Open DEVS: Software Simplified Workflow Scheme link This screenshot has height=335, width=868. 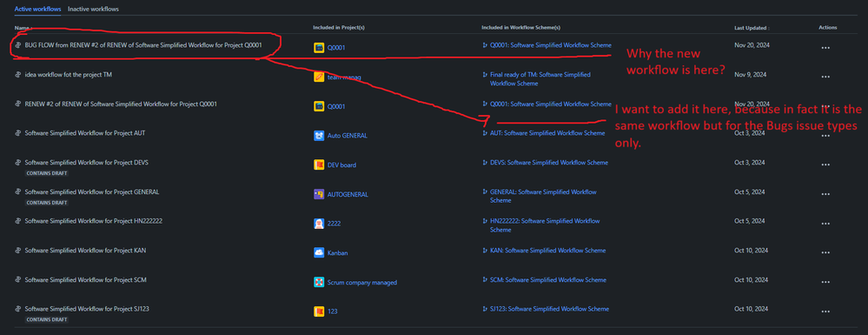(x=549, y=163)
